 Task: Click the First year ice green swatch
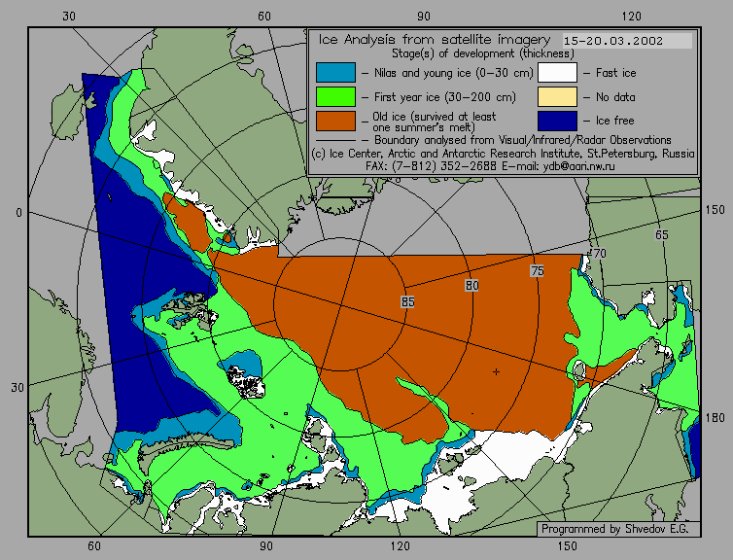point(335,97)
